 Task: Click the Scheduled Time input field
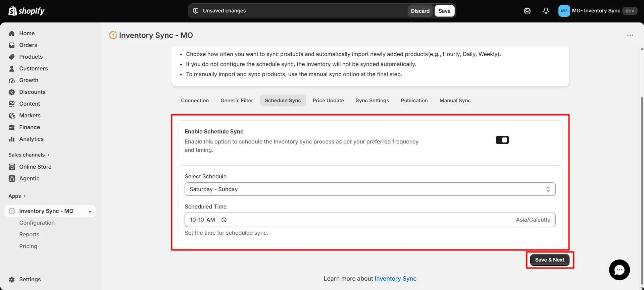click(370, 220)
